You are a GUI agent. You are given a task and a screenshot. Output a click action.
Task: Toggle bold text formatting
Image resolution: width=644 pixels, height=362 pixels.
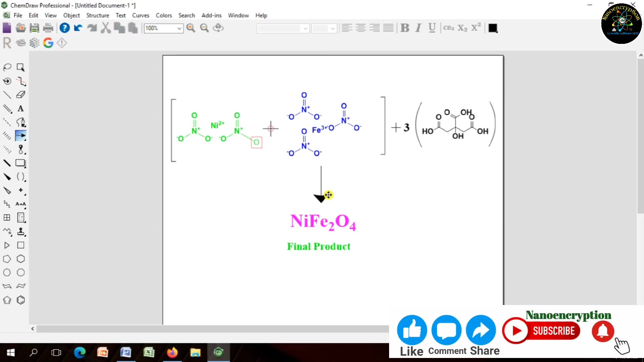point(405,28)
